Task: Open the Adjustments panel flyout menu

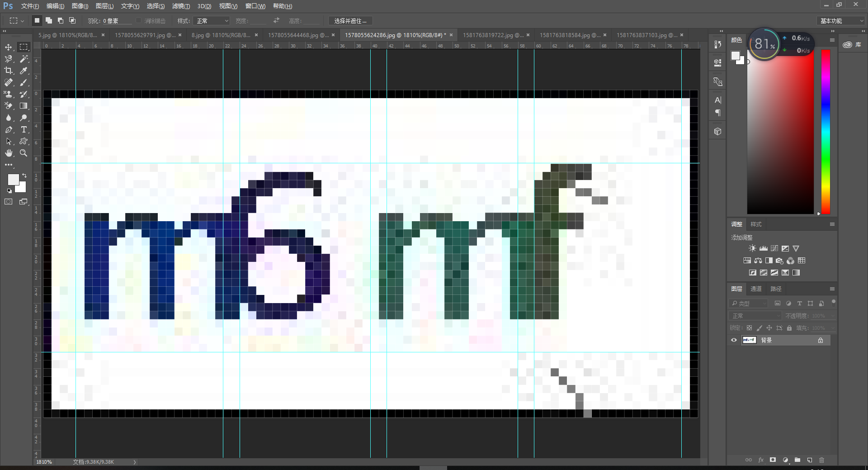Action: tap(832, 224)
